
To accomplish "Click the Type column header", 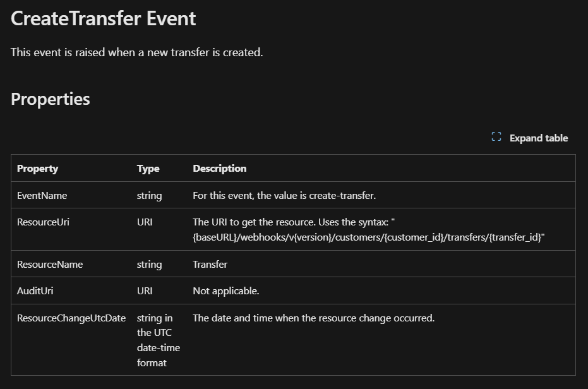I will (x=148, y=169).
